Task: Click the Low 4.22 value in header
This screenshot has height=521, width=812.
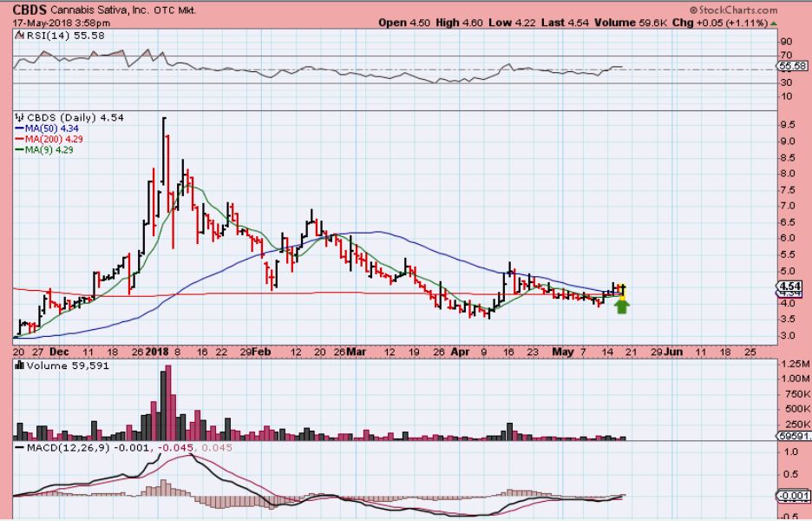Action: 512,23
